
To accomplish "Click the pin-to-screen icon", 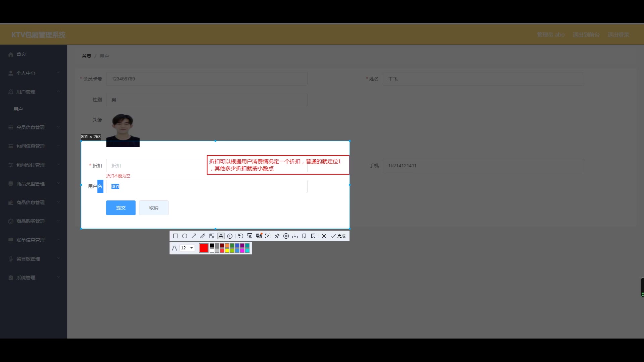I will pos(277,236).
